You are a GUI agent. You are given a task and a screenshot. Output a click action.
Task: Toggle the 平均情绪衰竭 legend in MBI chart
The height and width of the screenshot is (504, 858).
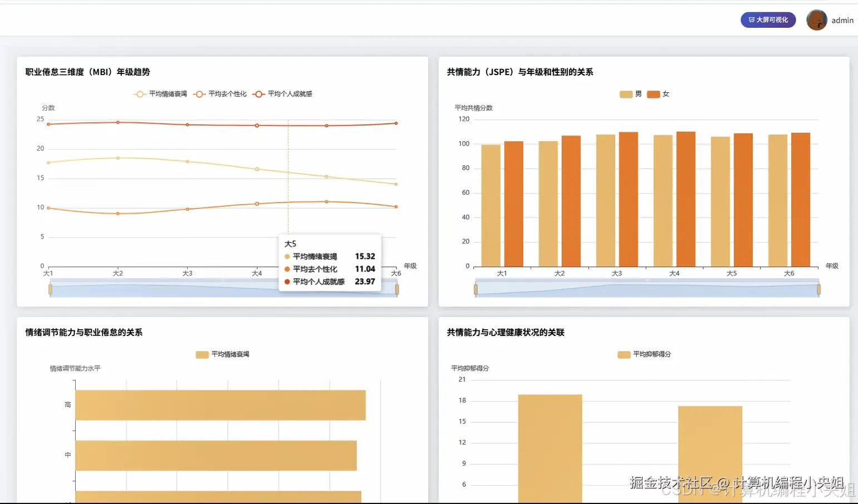point(160,94)
